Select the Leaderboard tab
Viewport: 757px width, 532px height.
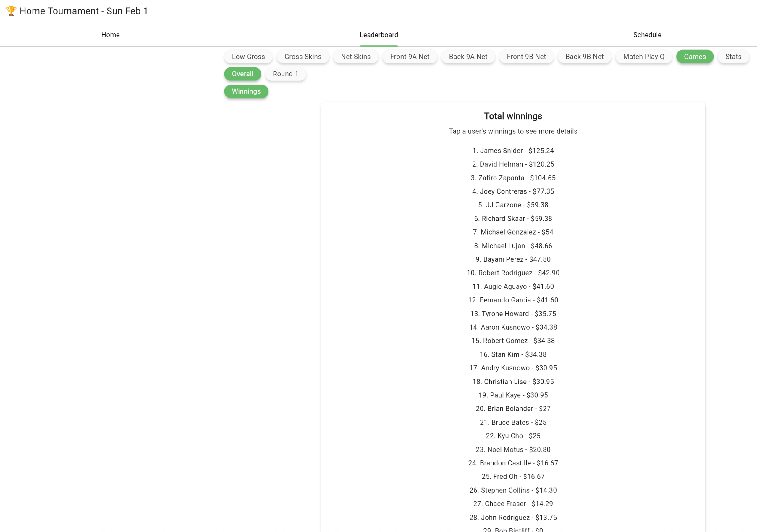coord(378,35)
